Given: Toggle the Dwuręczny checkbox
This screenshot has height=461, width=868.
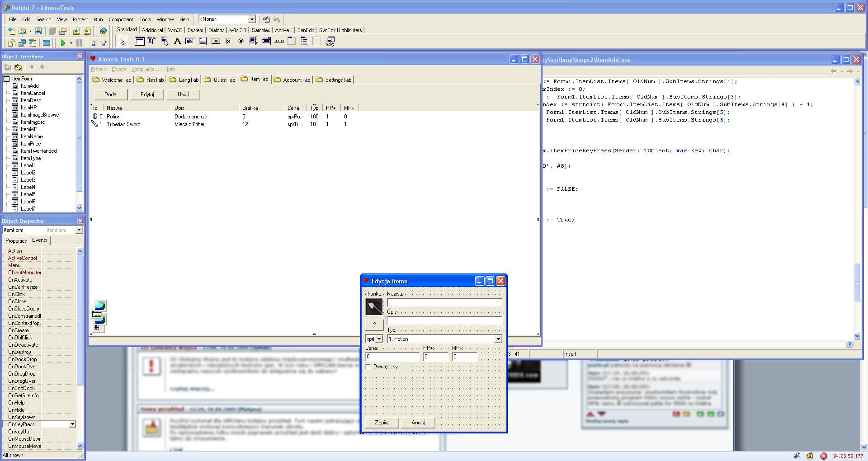Looking at the screenshot, I should pyautogui.click(x=368, y=367).
